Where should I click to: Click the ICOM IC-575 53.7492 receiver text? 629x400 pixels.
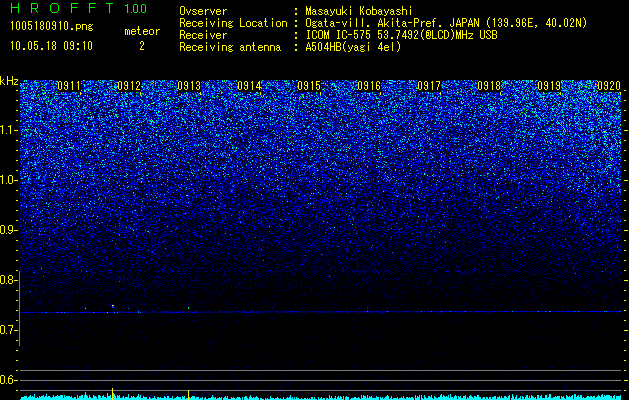[401, 35]
